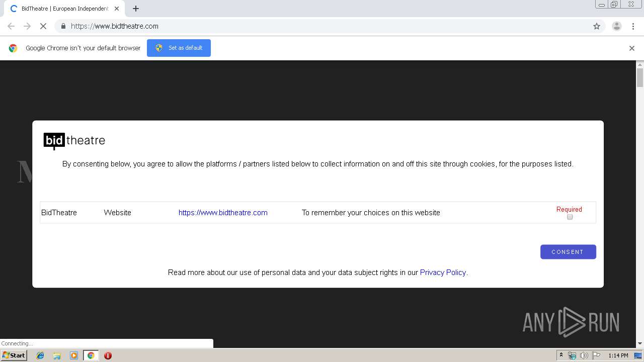Select the BidTheatre browser tab
644x362 pixels.
pos(64,9)
